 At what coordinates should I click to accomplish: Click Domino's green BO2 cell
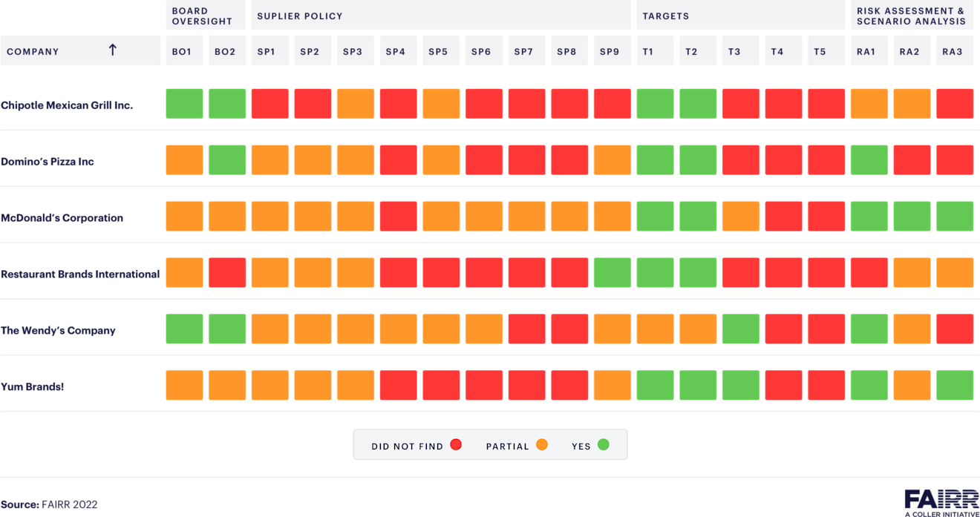(x=227, y=160)
